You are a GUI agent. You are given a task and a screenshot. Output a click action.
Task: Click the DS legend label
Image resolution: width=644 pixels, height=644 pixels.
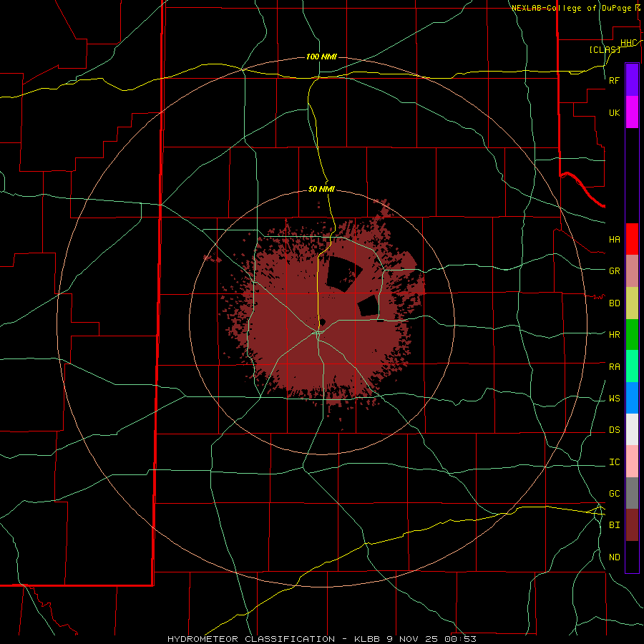tap(614, 429)
